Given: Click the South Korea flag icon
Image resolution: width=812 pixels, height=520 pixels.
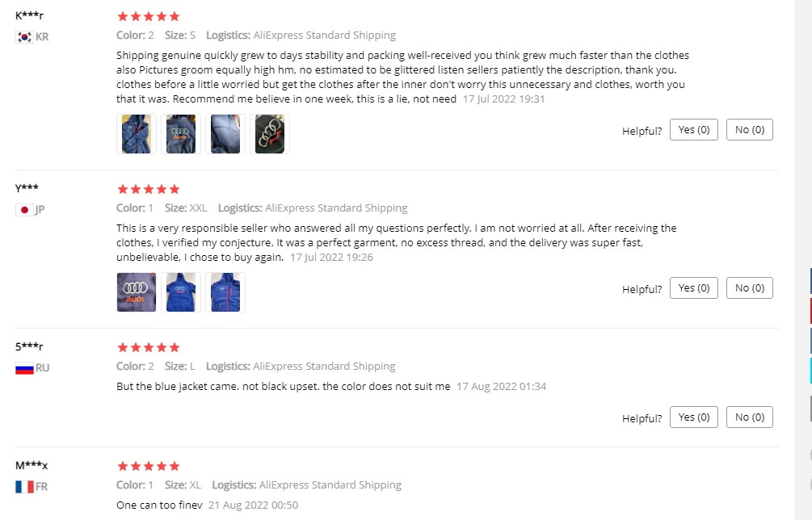Looking at the screenshot, I should click(x=24, y=37).
